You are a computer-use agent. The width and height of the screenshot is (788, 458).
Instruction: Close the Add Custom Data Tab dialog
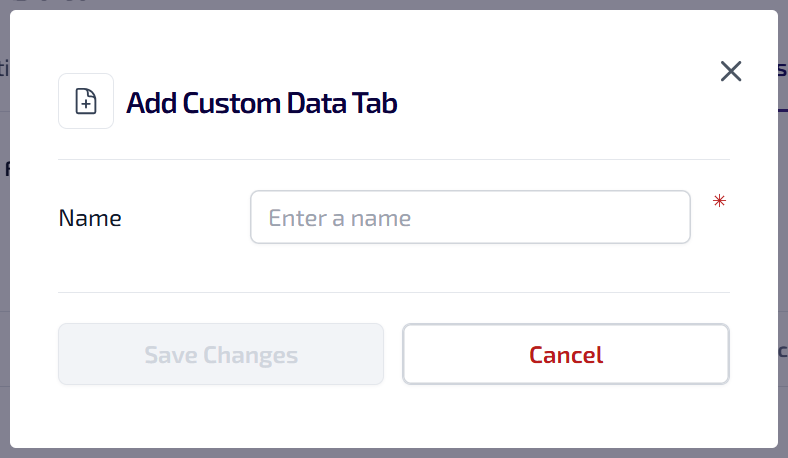tap(731, 71)
